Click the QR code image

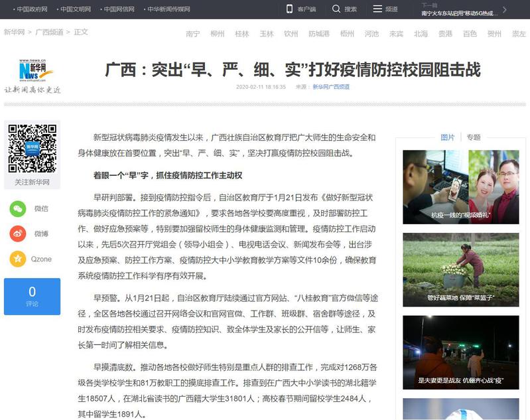point(32,149)
